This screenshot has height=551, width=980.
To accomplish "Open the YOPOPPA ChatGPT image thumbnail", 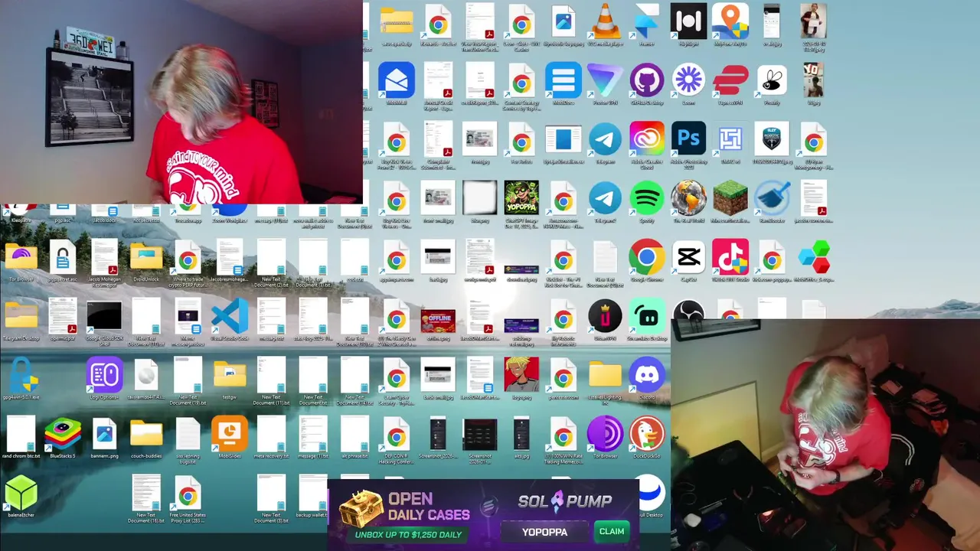I will [x=521, y=199].
